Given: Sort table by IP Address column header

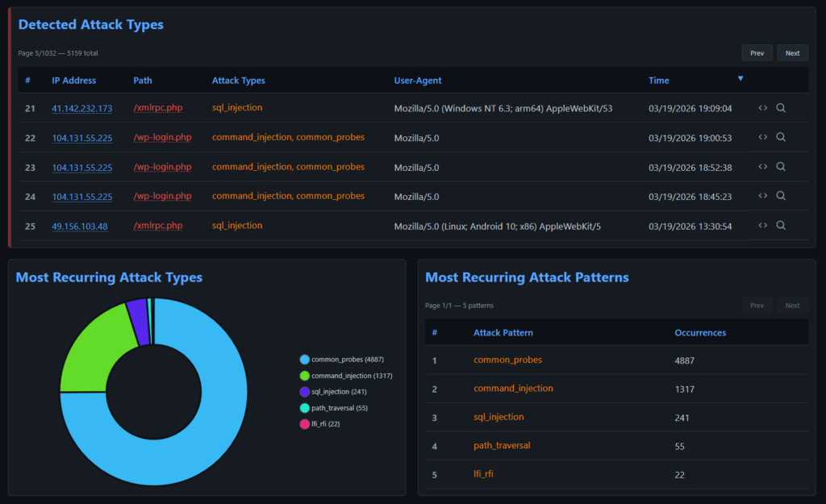Looking at the screenshot, I should (x=73, y=81).
